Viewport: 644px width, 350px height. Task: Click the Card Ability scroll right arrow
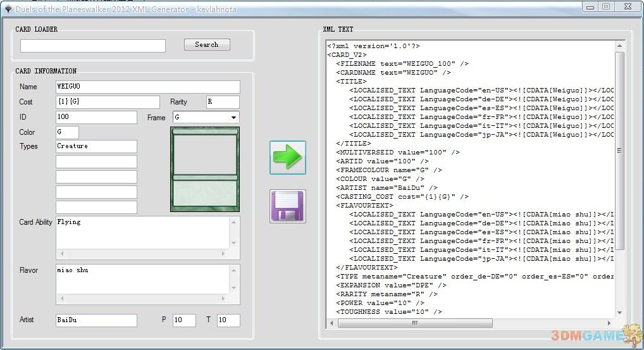(223, 253)
